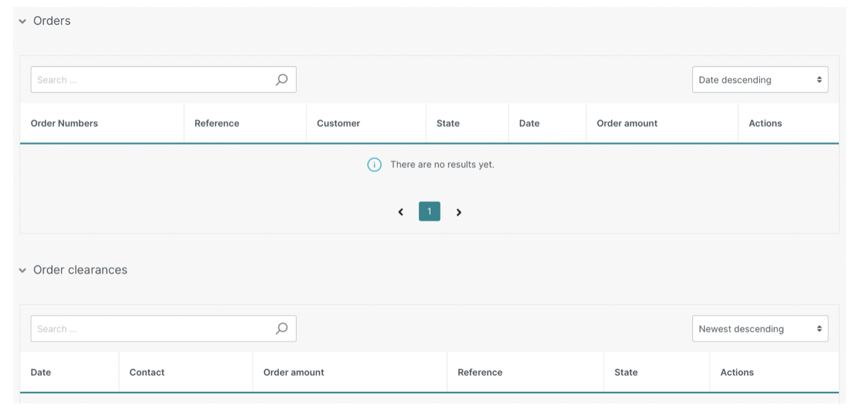Focus the Orders search field
The height and width of the screenshot is (414, 868).
click(164, 80)
